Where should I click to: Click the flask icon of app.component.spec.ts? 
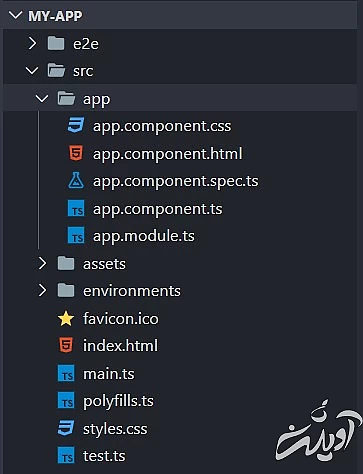coord(76,181)
